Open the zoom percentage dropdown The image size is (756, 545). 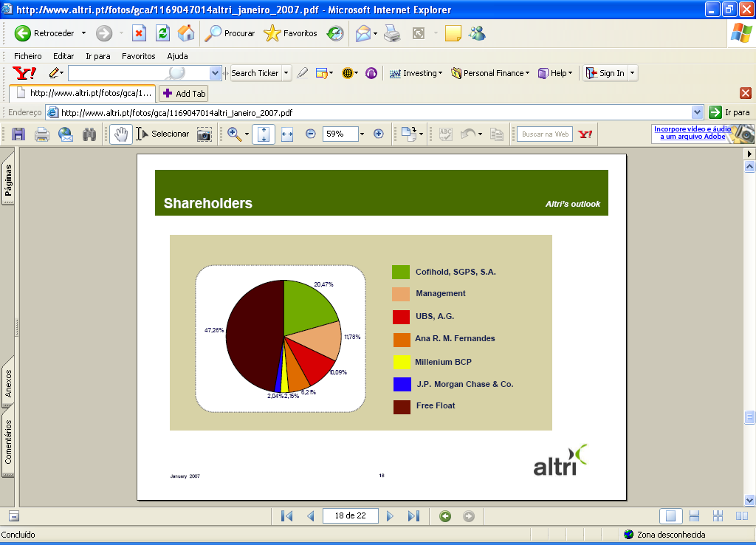362,134
